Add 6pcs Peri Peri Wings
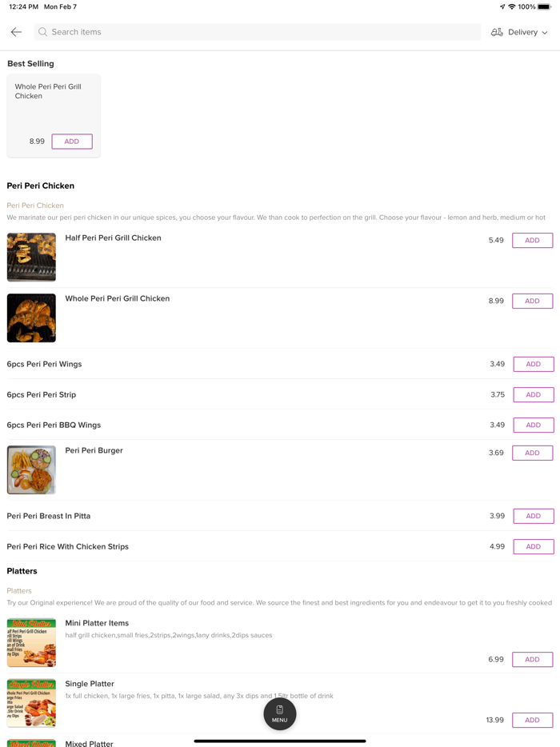 534,364
